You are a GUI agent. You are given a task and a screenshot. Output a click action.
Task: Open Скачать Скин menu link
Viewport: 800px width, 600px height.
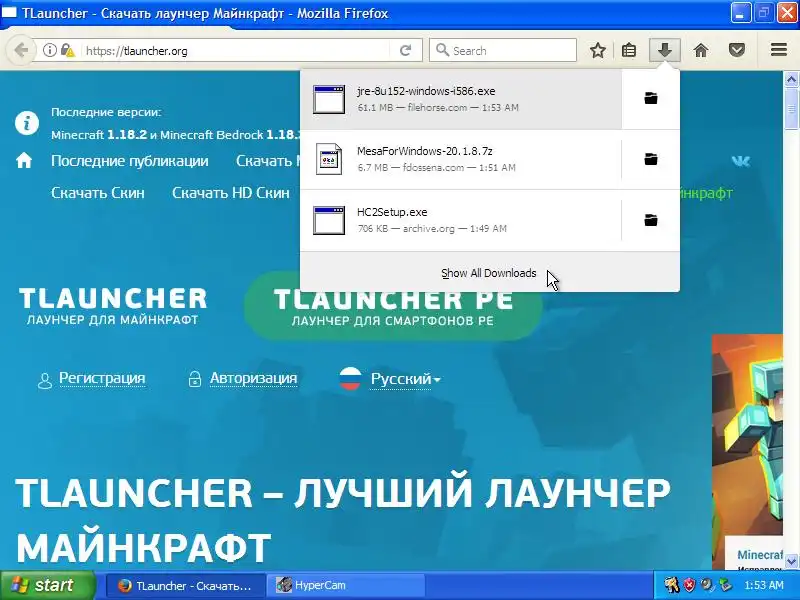click(x=97, y=193)
